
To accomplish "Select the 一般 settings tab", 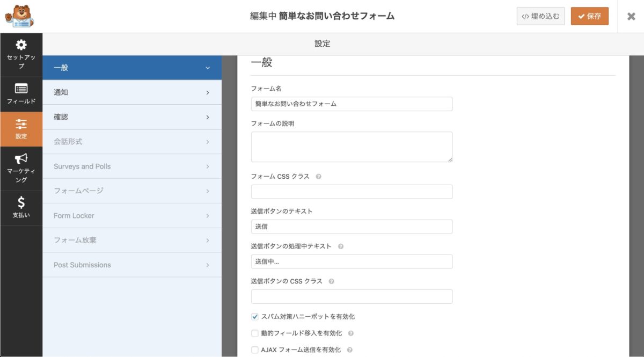I will coord(132,68).
